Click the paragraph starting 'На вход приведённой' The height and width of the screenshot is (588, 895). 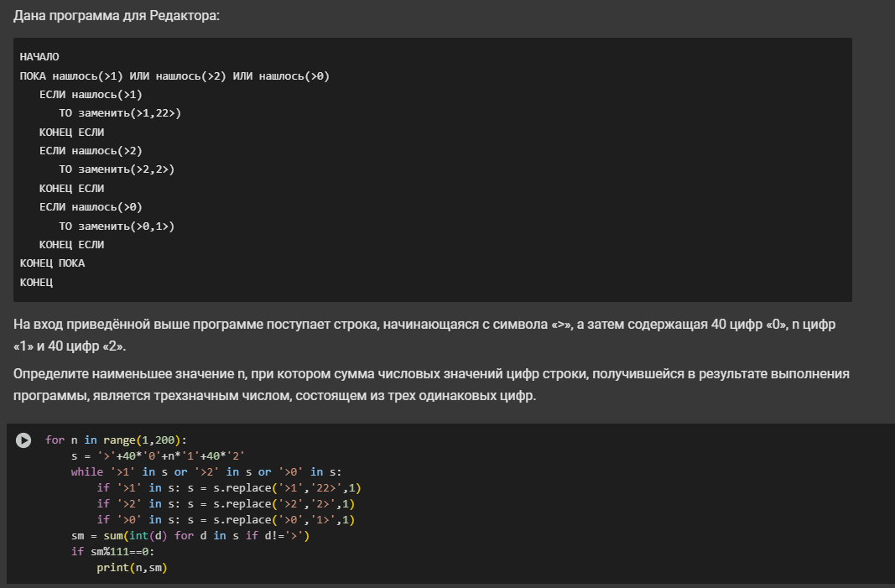pos(424,336)
